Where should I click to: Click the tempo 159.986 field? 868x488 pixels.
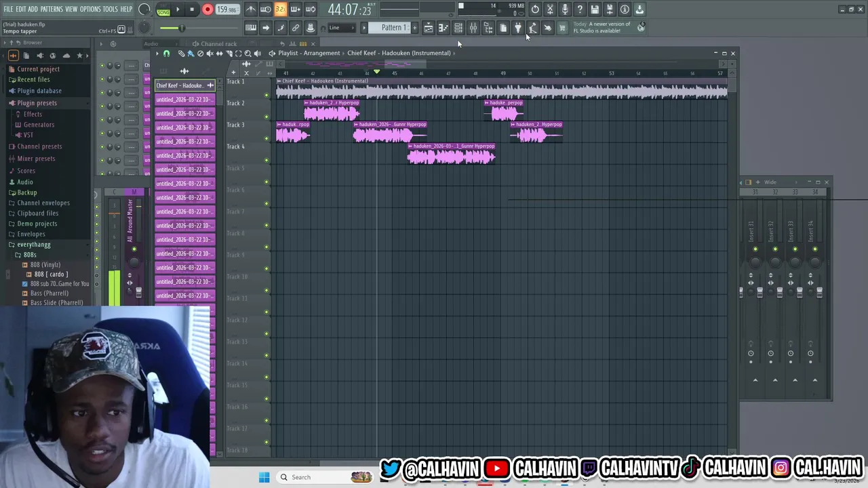pyautogui.click(x=227, y=9)
